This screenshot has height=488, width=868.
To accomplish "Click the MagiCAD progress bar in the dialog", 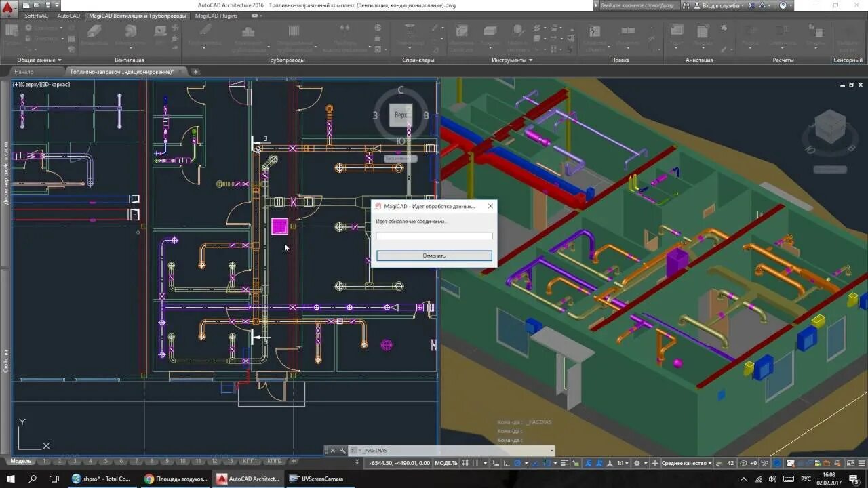I will (x=434, y=236).
